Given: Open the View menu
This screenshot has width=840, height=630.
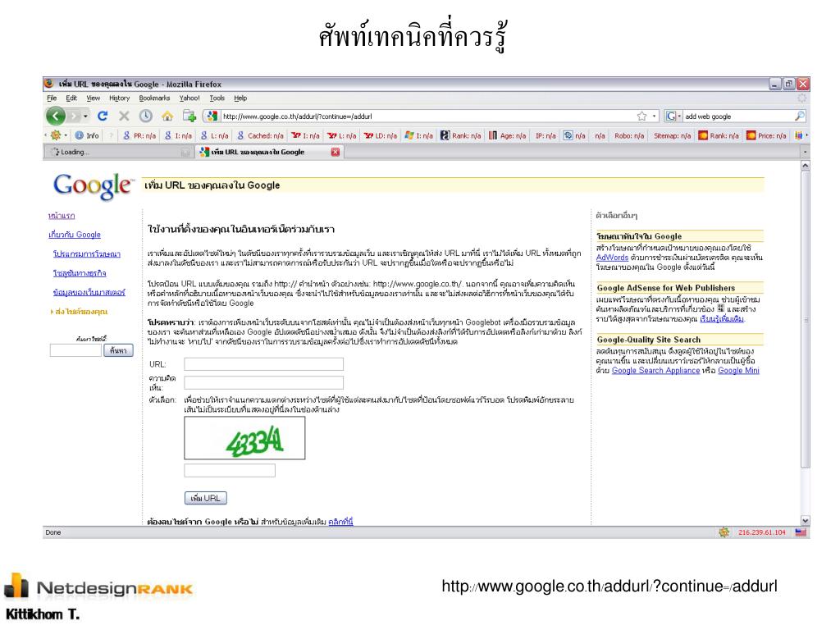Looking at the screenshot, I should click(94, 98).
